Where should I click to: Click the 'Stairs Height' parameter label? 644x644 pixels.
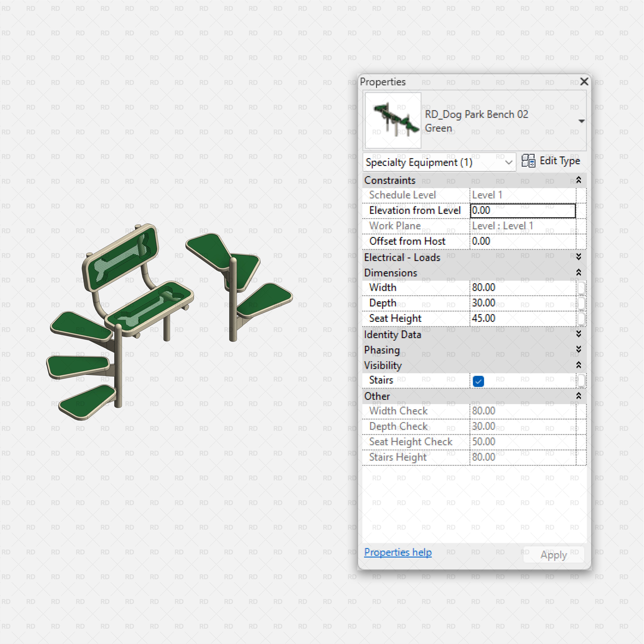(398, 457)
